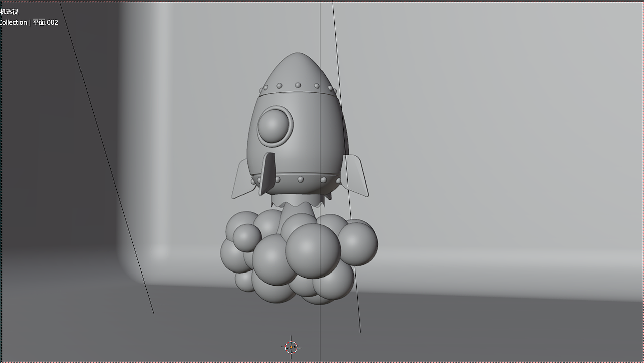Click the 3D cursor marker
Image resolution: width=644 pixels, height=363 pixels.
291,347
